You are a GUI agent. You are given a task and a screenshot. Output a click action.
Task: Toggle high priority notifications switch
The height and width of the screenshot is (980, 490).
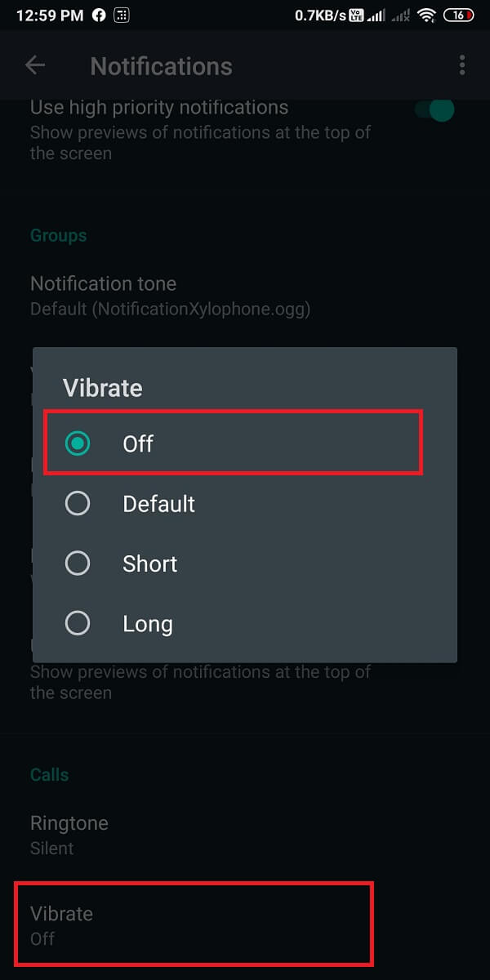(x=434, y=110)
